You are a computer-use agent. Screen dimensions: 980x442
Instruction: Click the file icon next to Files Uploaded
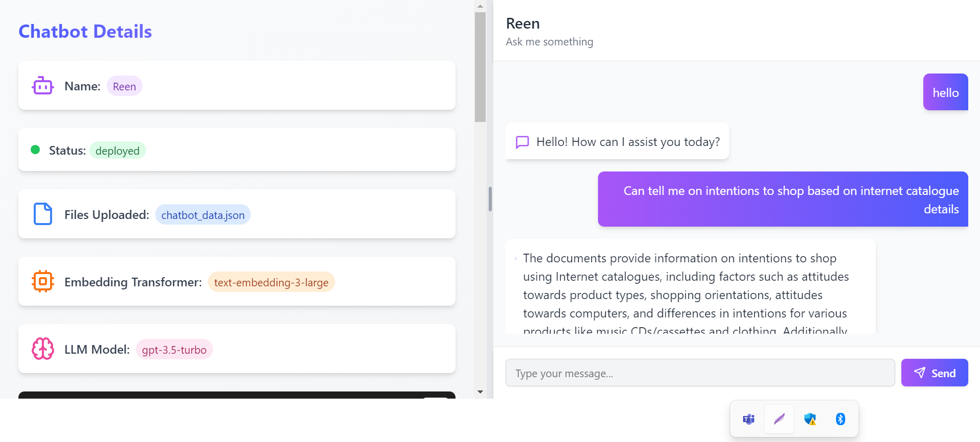click(43, 214)
